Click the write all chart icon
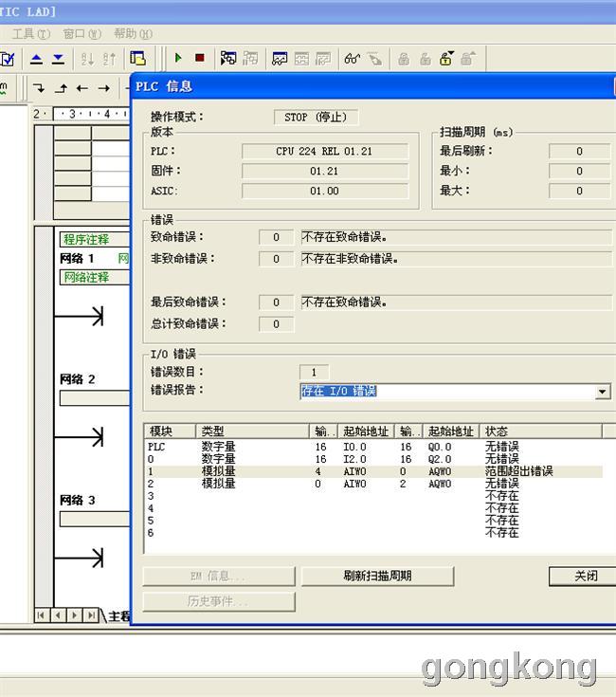This screenshot has height=697, width=616. tap(323, 59)
